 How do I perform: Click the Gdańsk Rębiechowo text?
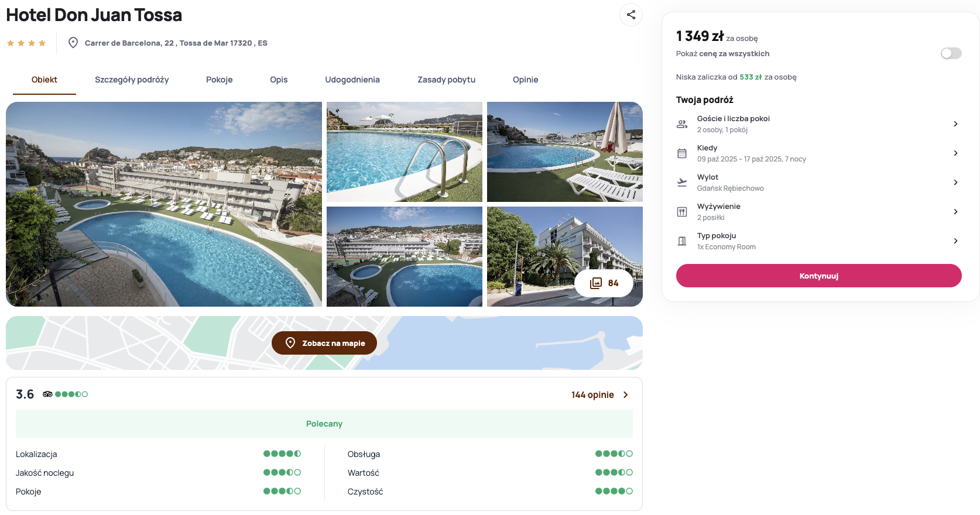730,188
